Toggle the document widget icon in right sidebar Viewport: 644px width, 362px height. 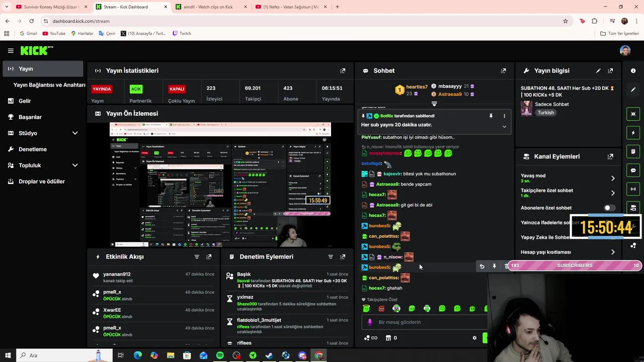633,151
